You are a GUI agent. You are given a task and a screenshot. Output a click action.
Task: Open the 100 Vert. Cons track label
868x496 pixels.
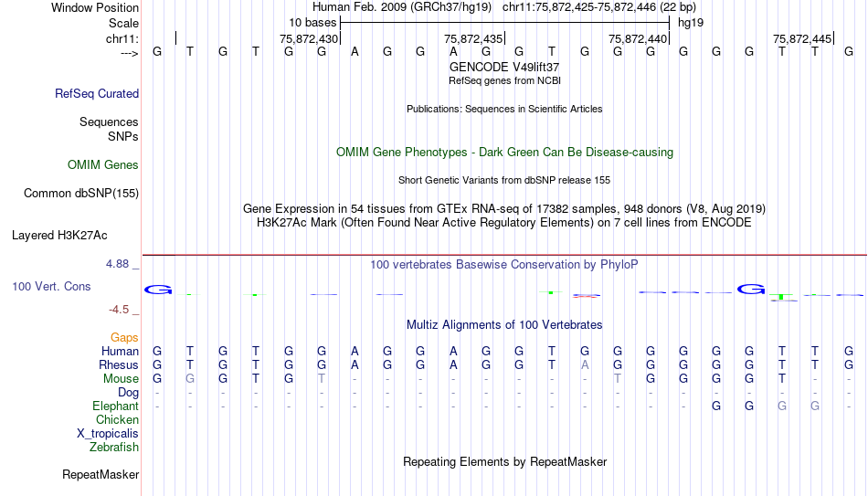pos(51,286)
